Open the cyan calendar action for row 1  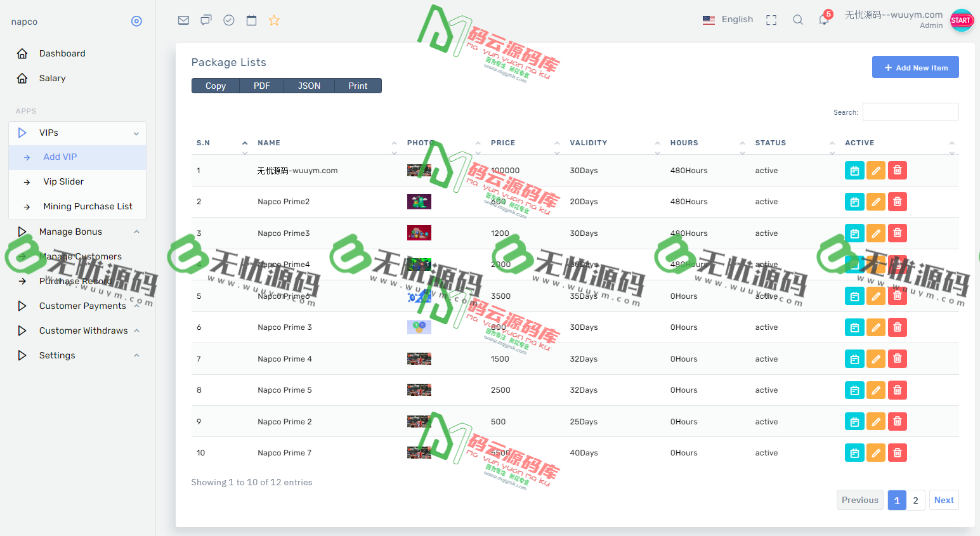(x=854, y=170)
